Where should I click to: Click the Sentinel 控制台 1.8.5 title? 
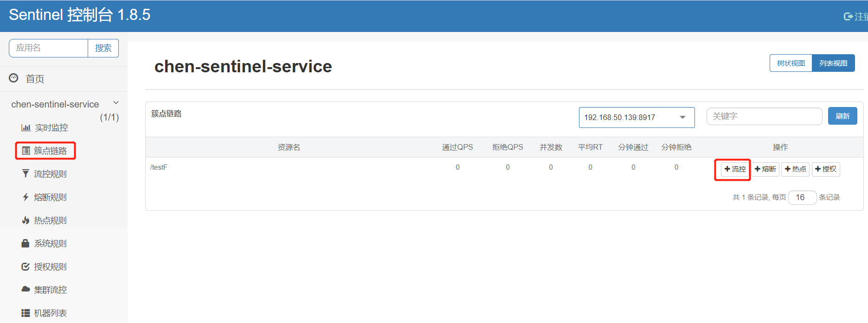coord(80,15)
